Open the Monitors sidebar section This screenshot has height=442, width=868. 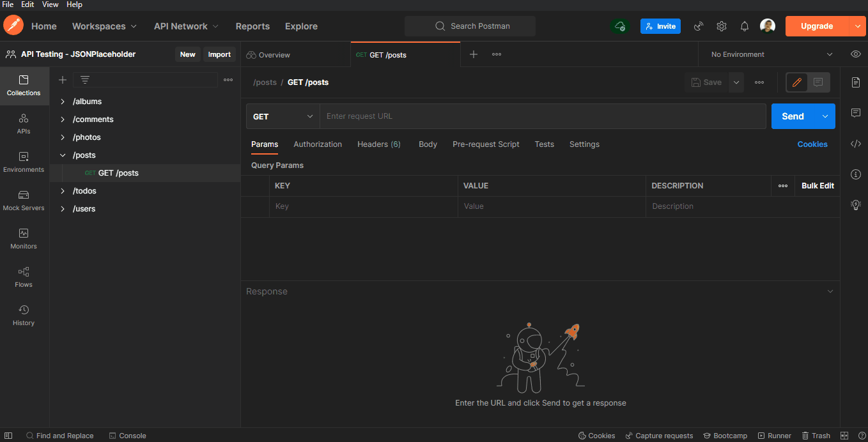point(24,239)
